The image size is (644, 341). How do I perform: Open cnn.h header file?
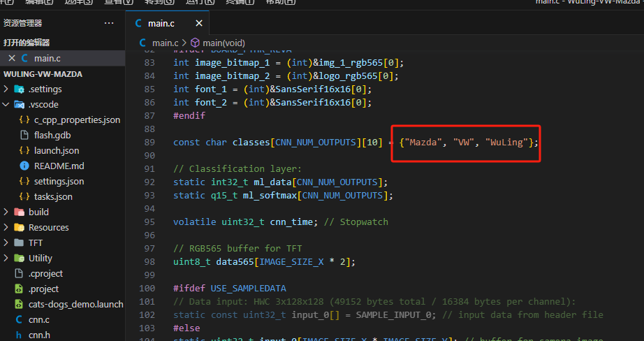[x=39, y=335]
